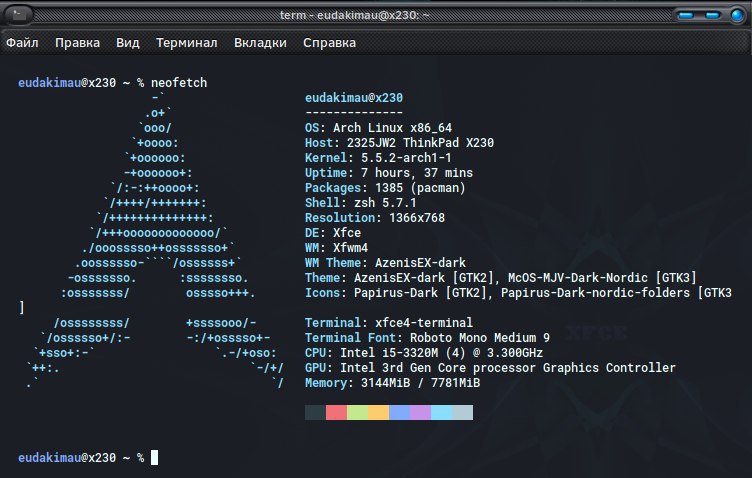Click the cyan color block in neofetch palette
Image resolution: width=752 pixels, height=478 pixels.
[x=442, y=412]
